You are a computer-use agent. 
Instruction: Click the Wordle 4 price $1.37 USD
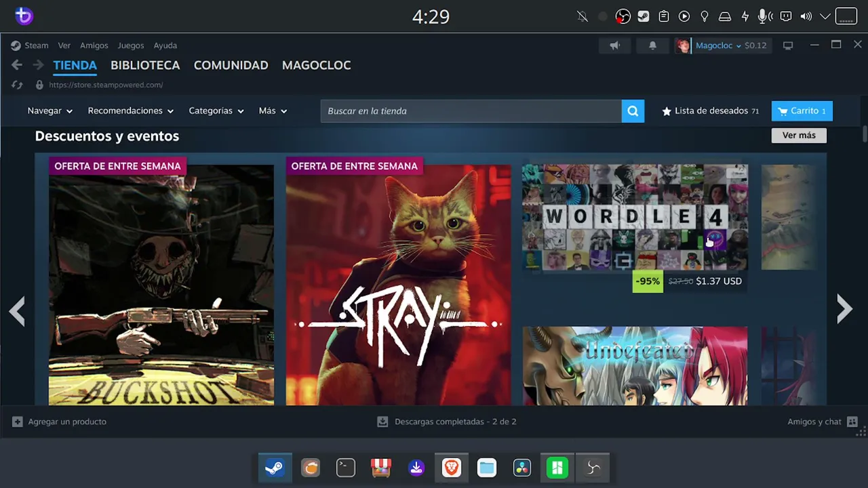pyautogui.click(x=719, y=281)
